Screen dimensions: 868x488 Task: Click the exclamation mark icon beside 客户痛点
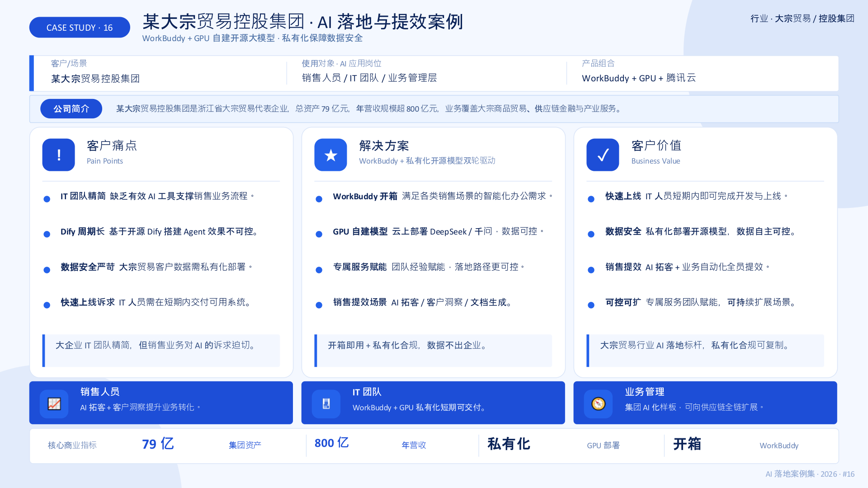(x=58, y=155)
